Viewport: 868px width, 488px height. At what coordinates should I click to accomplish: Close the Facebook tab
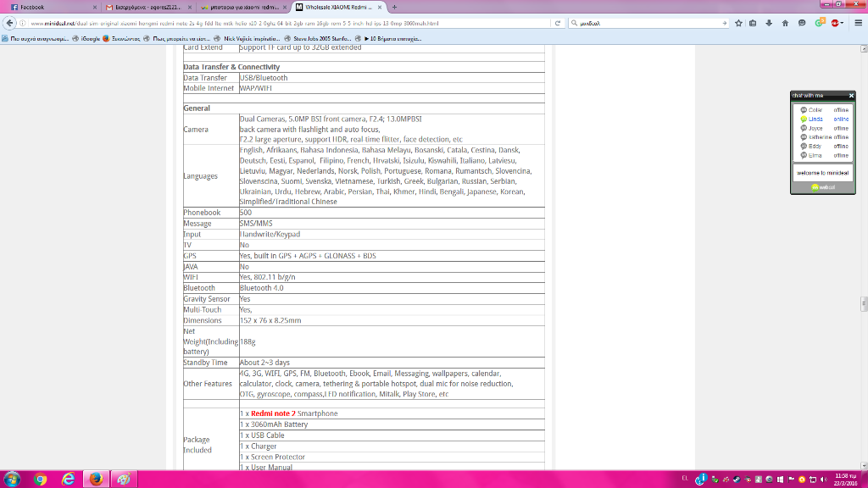[95, 7]
